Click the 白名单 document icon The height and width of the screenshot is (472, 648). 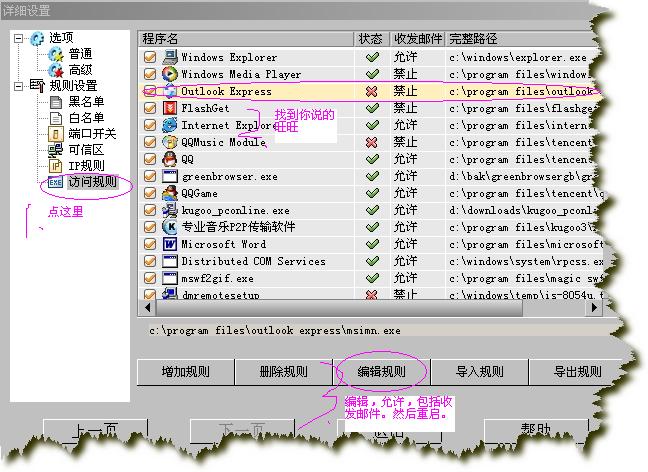[56, 118]
